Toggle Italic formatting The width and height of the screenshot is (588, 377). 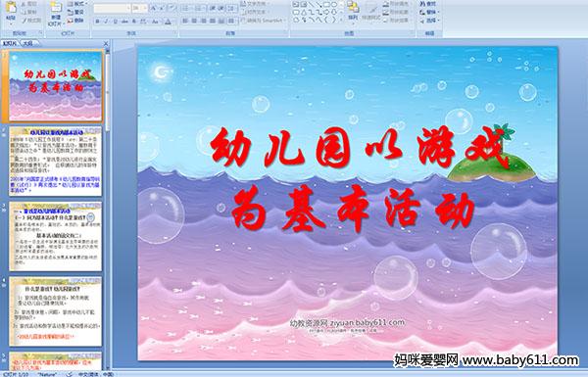pos(106,22)
